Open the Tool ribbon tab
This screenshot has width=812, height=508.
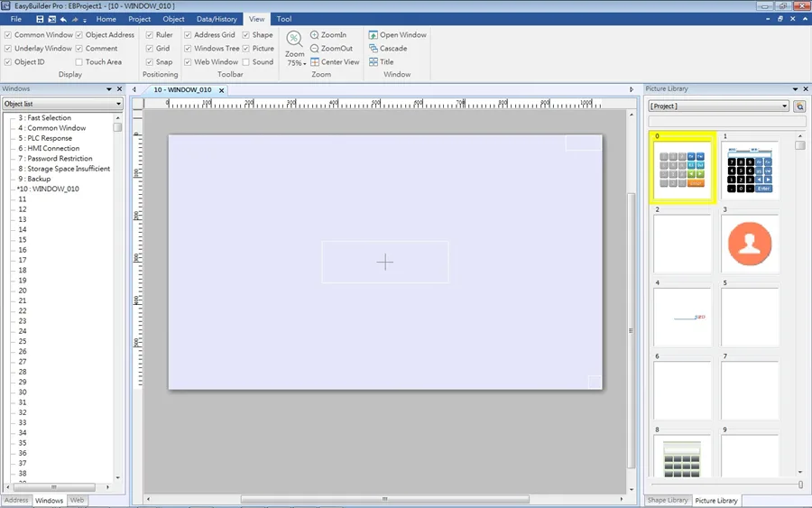[x=284, y=19]
